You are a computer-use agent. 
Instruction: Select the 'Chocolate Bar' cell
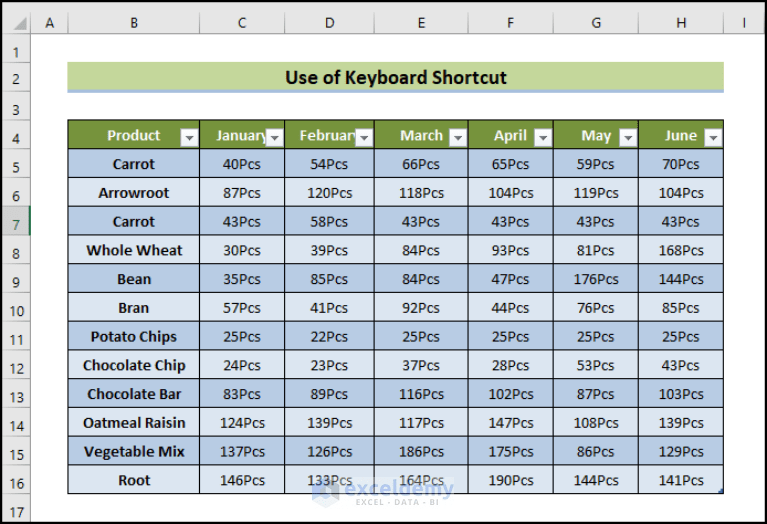(x=134, y=394)
